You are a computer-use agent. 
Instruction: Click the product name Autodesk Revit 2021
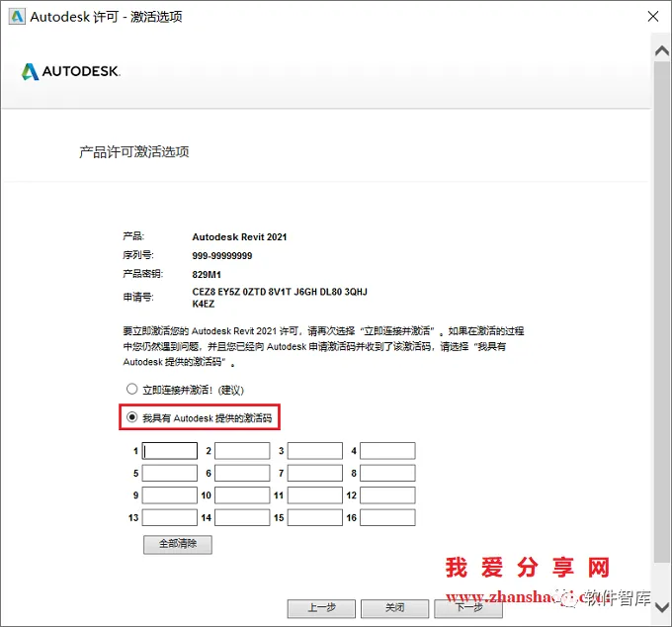coord(239,237)
